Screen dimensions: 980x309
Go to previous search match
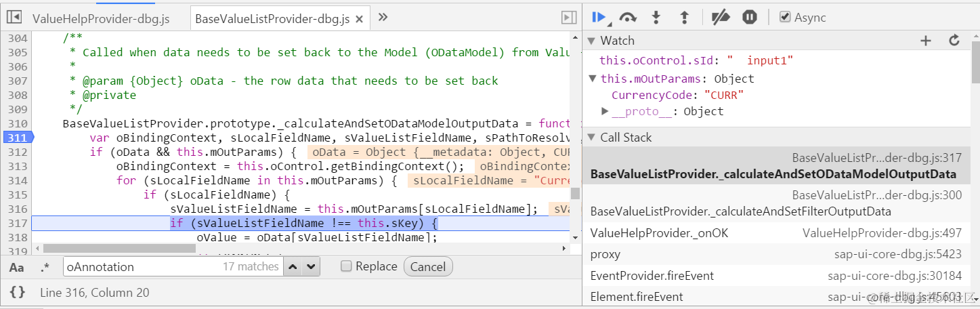(x=293, y=267)
